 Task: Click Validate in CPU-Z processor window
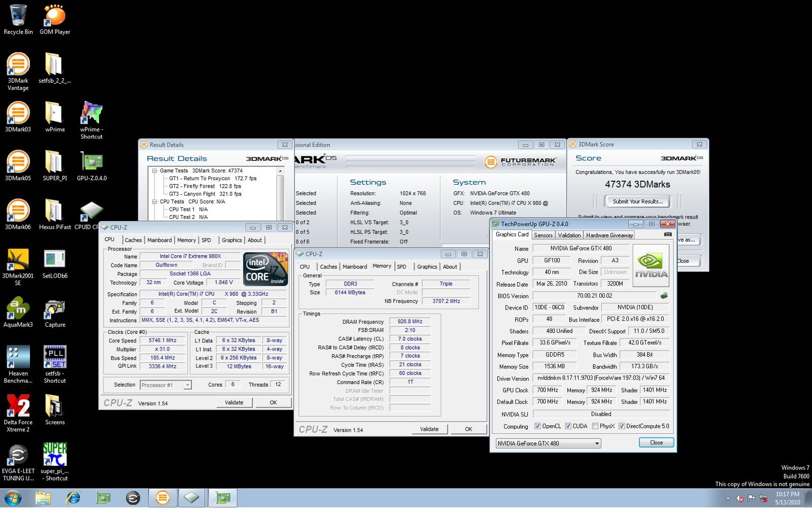234,402
